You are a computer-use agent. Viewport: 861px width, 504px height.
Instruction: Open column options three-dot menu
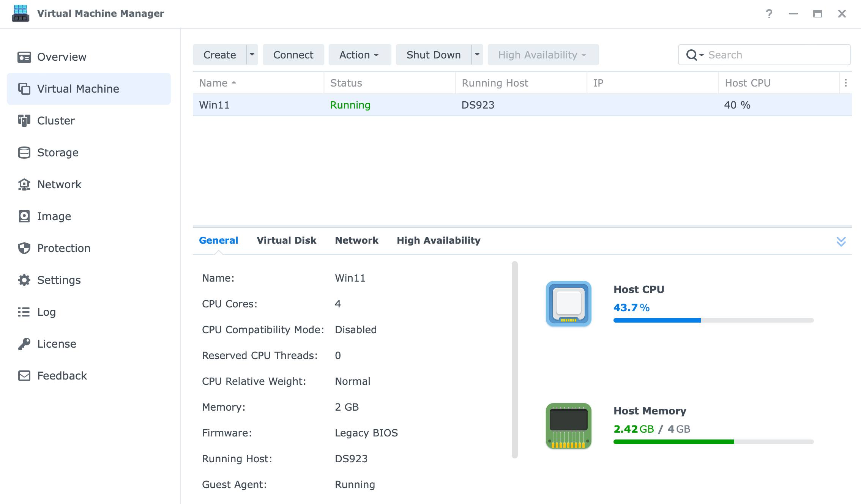[x=846, y=83]
